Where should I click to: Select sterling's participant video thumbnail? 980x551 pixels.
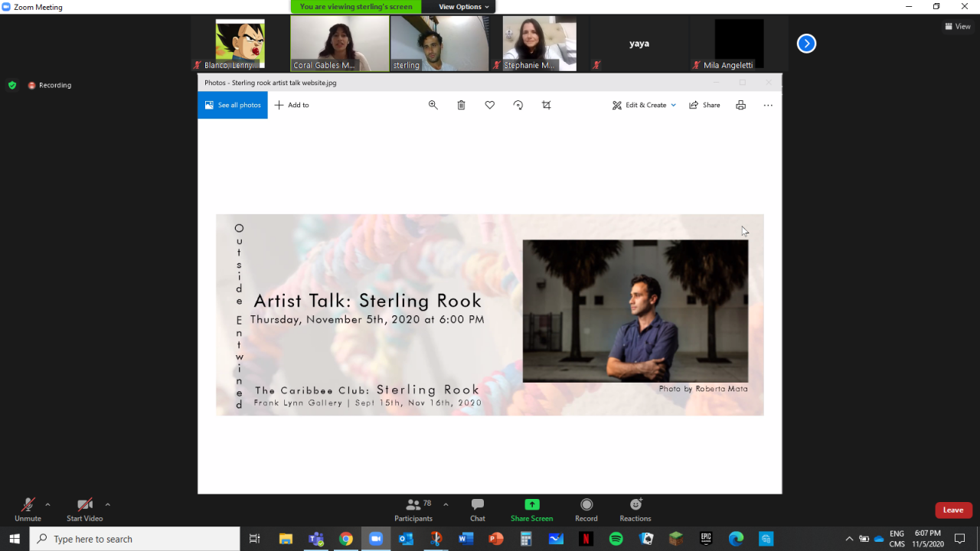tap(439, 44)
